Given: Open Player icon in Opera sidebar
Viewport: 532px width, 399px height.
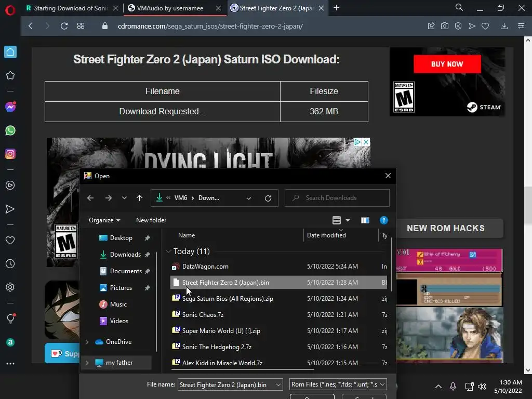Looking at the screenshot, I should pos(10,185).
